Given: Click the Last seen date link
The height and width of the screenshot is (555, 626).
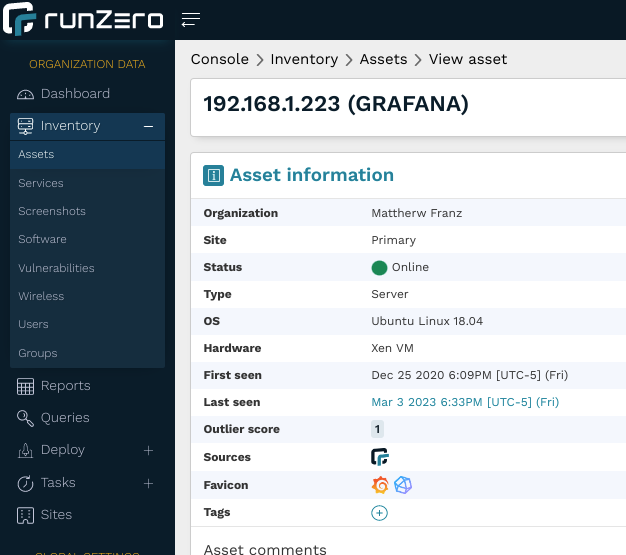Looking at the screenshot, I should pyautogui.click(x=465, y=402).
